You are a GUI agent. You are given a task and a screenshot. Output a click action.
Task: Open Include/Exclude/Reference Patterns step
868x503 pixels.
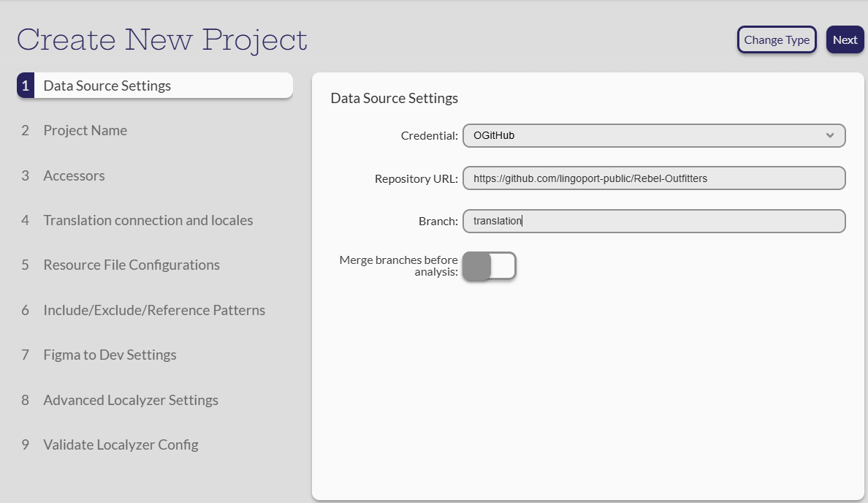tap(154, 311)
